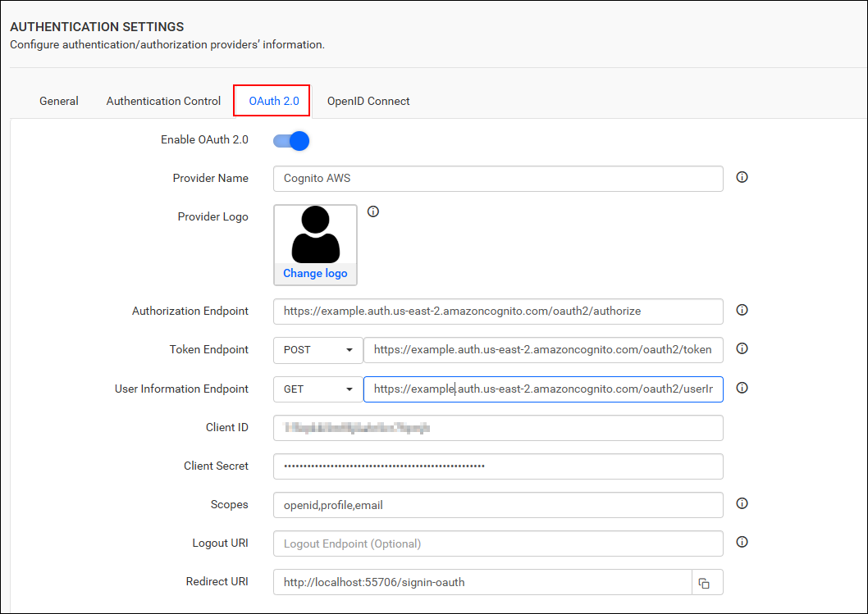Click info icon next to Scopes

click(x=742, y=503)
